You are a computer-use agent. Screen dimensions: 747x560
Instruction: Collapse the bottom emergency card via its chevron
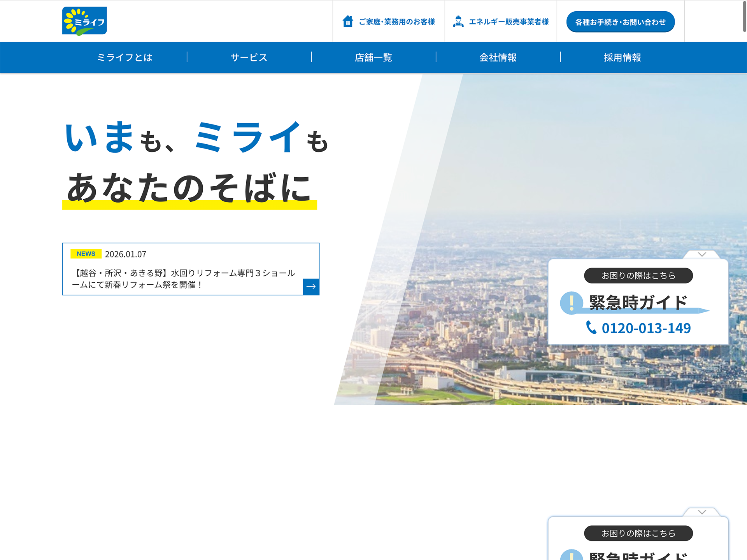pyautogui.click(x=701, y=511)
